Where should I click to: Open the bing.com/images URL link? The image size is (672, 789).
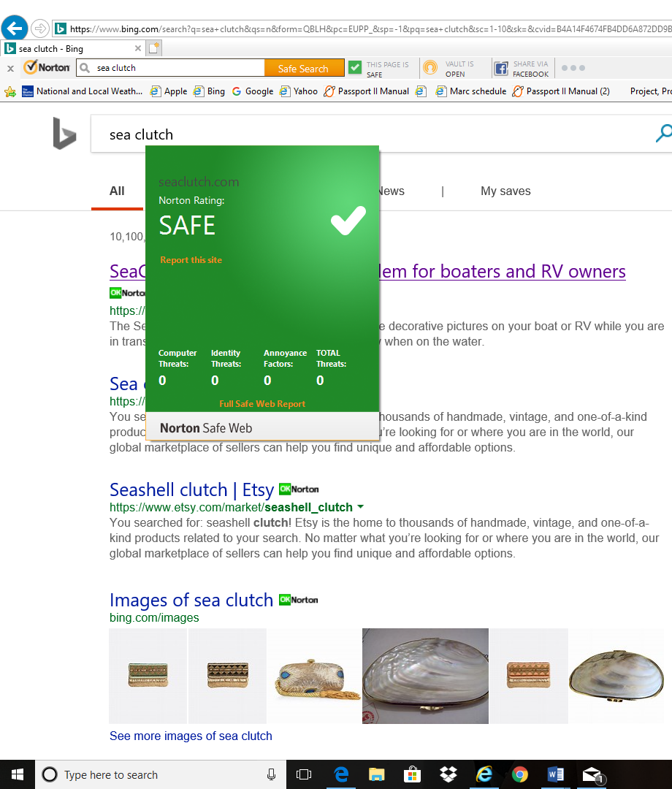pyautogui.click(x=154, y=617)
